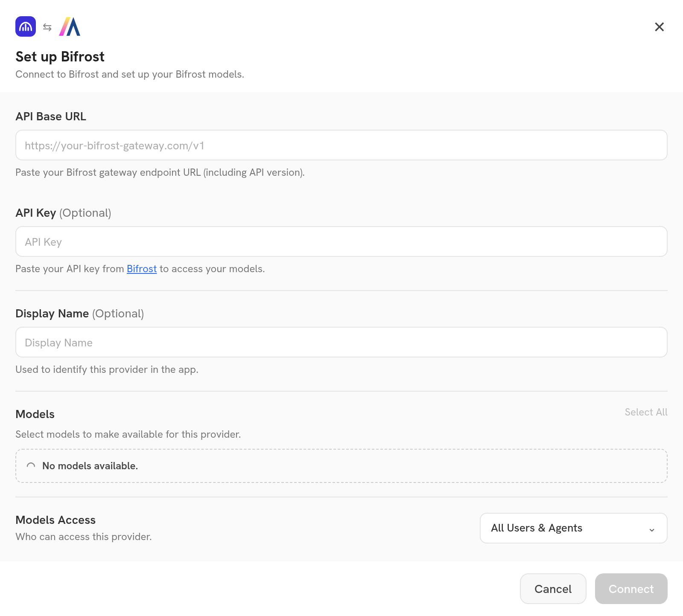This screenshot has width=683, height=616.
Task: Click the loading spinner beside No models available
Action: pos(31,466)
